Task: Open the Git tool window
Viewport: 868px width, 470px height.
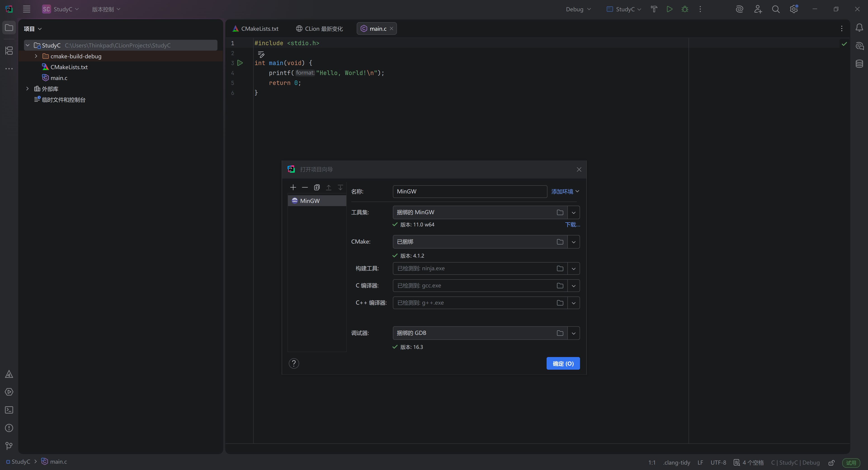Action: pos(9,446)
